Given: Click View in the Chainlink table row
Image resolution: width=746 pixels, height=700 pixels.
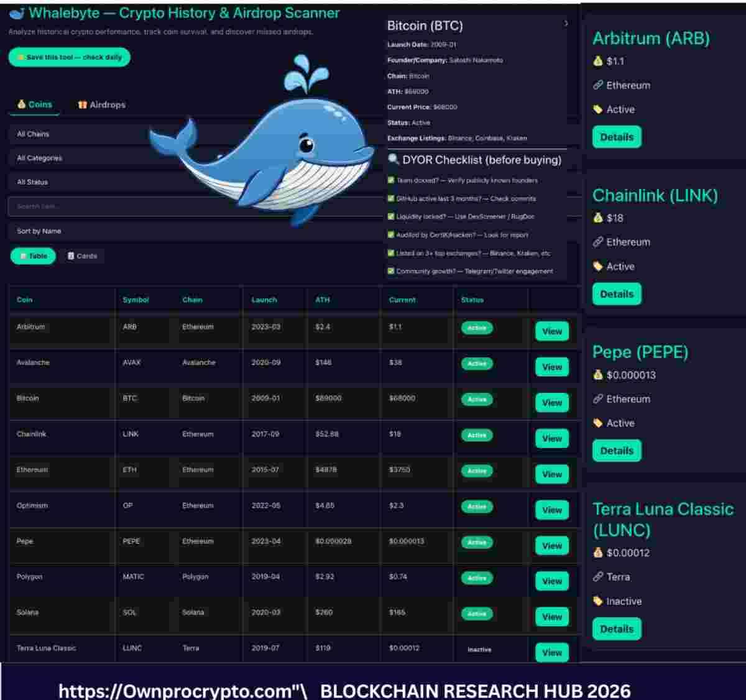Looking at the screenshot, I should coord(552,438).
